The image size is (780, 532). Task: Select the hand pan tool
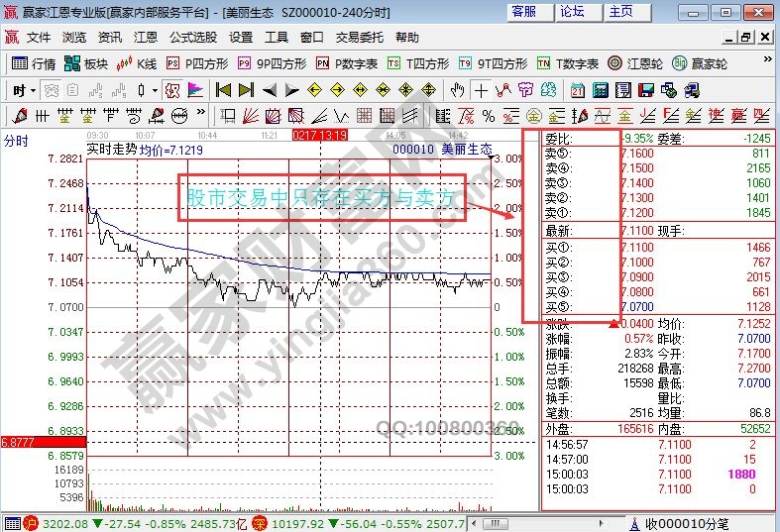pyautogui.click(x=457, y=90)
